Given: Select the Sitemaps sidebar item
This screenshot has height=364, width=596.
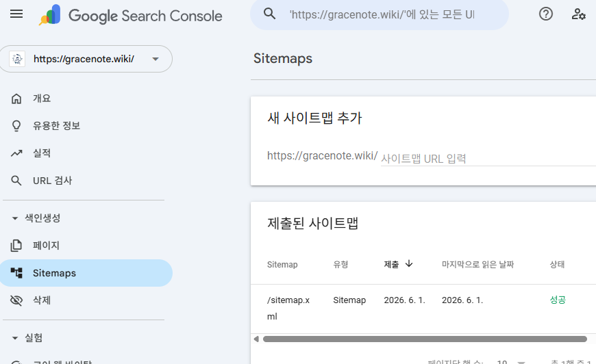Looking at the screenshot, I should (x=86, y=273).
